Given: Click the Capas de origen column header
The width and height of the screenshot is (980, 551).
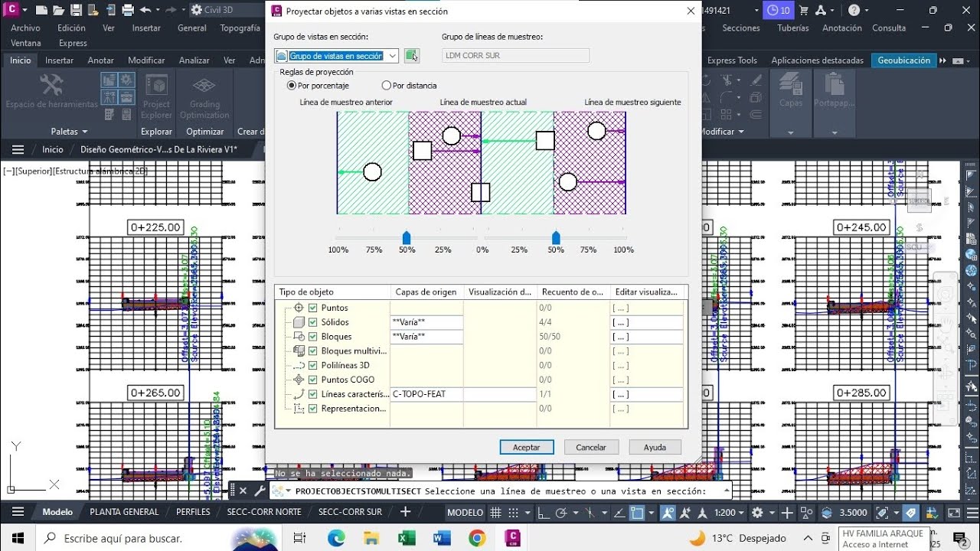Looking at the screenshot, I should (426, 292).
